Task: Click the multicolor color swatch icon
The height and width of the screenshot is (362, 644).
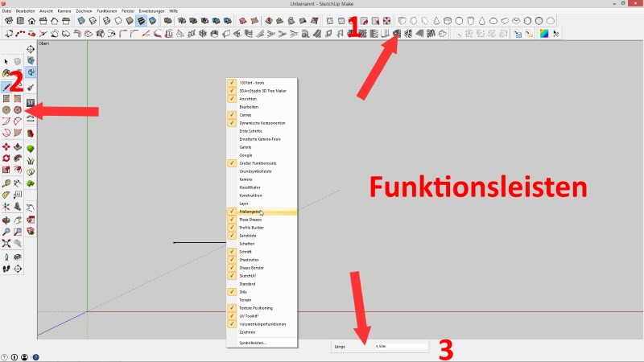Action: pos(543,34)
